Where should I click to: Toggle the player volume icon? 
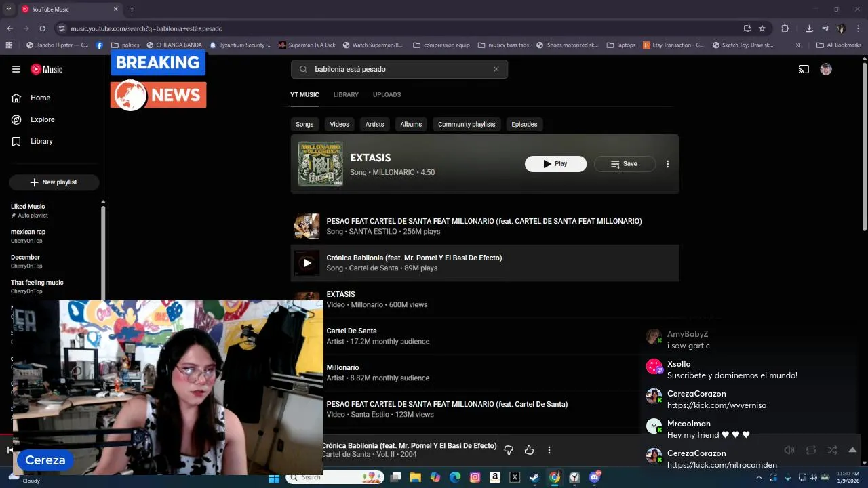[789, 450]
